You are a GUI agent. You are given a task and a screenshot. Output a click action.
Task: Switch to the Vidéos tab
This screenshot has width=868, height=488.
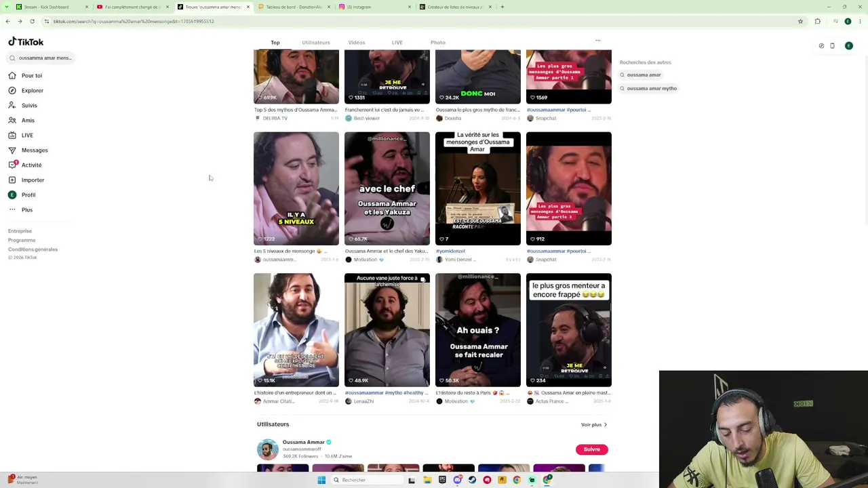click(357, 43)
